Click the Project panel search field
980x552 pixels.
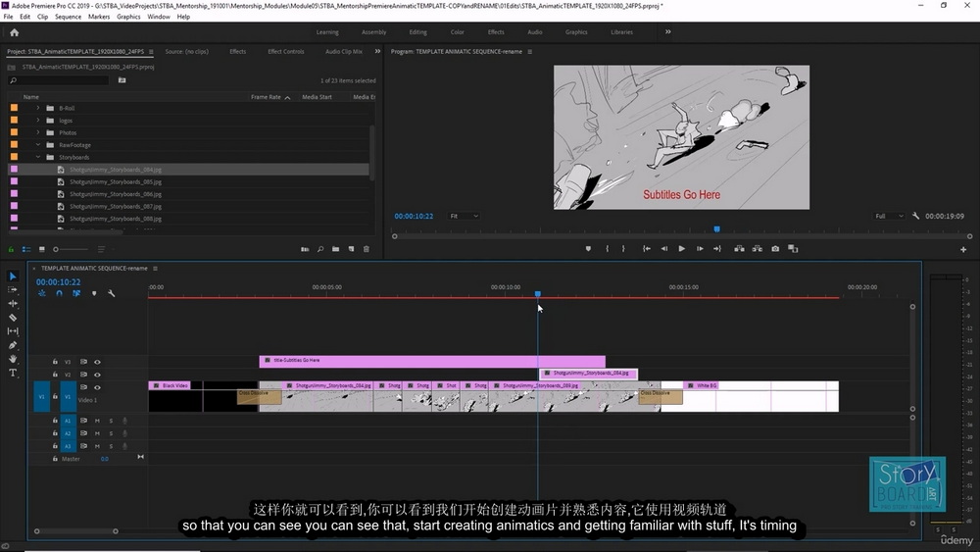click(x=59, y=80)
